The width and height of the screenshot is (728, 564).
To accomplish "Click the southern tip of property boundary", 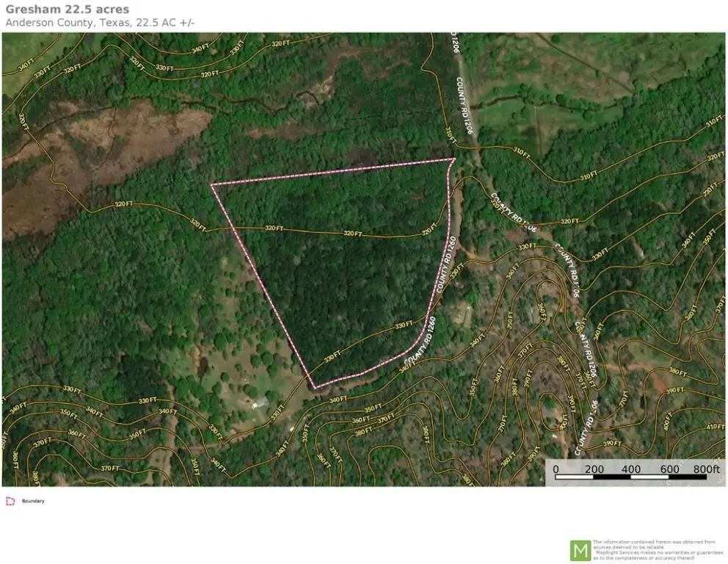I will pyautogui.click(x=314, y=388).
